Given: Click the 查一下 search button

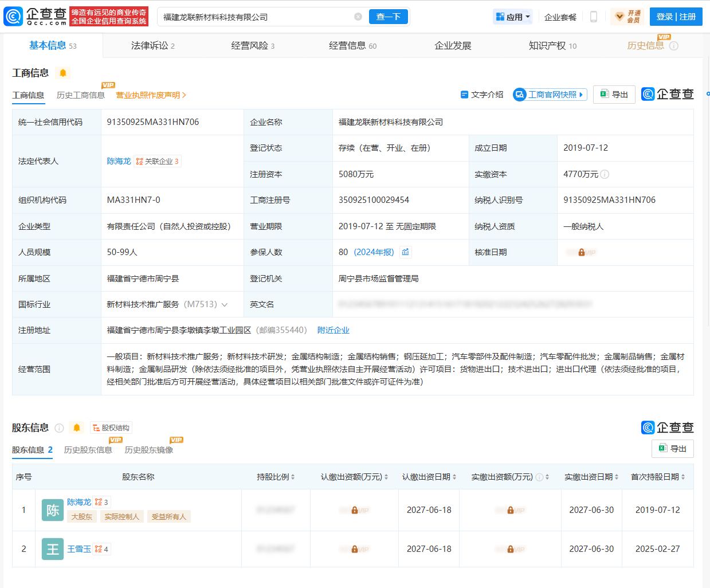Looking at the screenshot, I should (x=388, y=17).
